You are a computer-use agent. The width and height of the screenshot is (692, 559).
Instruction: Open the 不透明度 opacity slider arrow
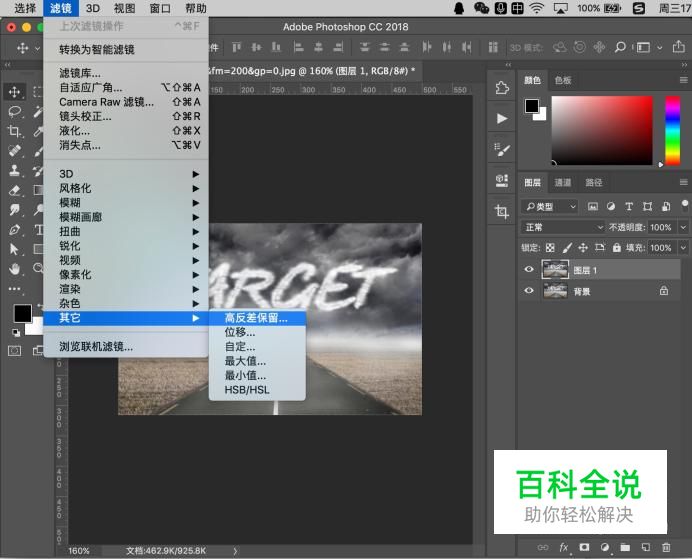pyautogui.click(x=684, y=227)
